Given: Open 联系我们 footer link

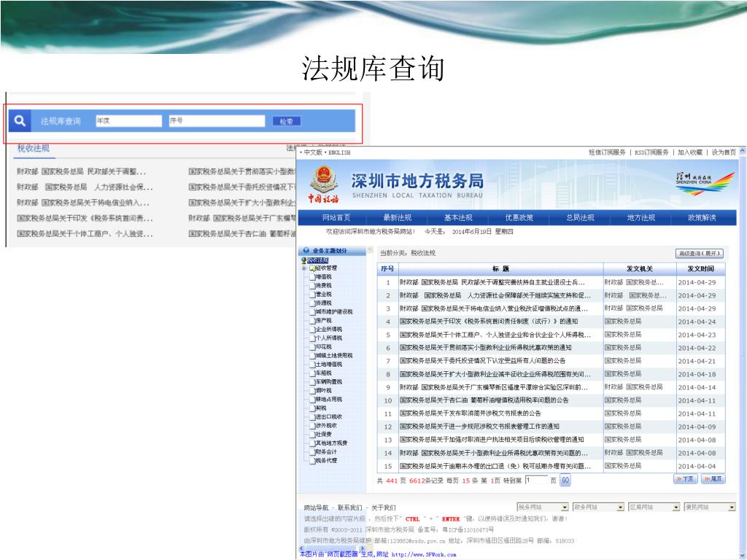Looking at the screenshot, I should tap(349, 507).
